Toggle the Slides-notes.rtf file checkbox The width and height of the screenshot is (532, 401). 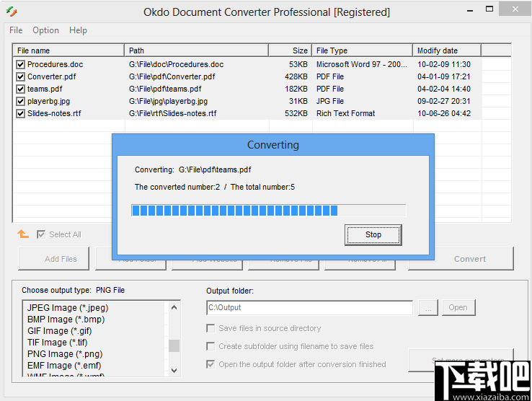[20, 113]
